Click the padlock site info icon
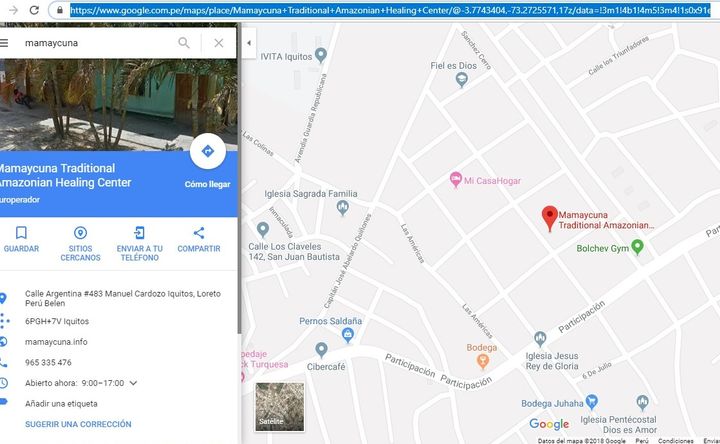This screenshot has width=720, height=444. click(60, 10)
